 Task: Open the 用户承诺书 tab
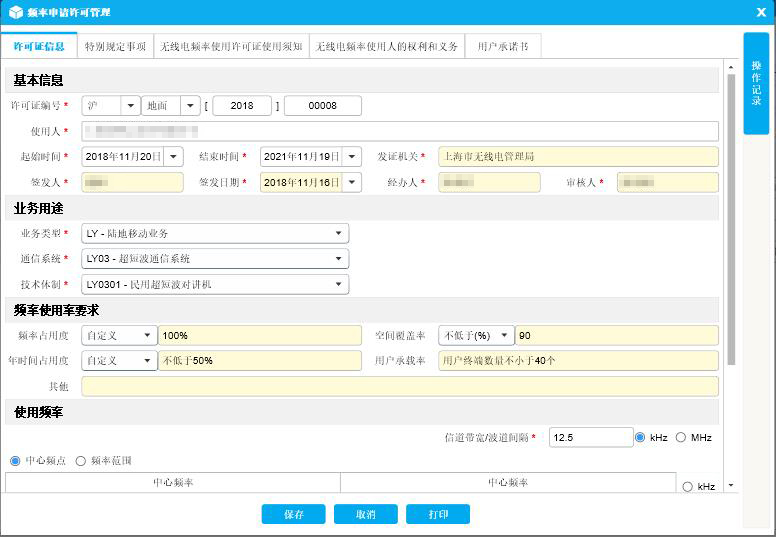(x=503, y=47)
